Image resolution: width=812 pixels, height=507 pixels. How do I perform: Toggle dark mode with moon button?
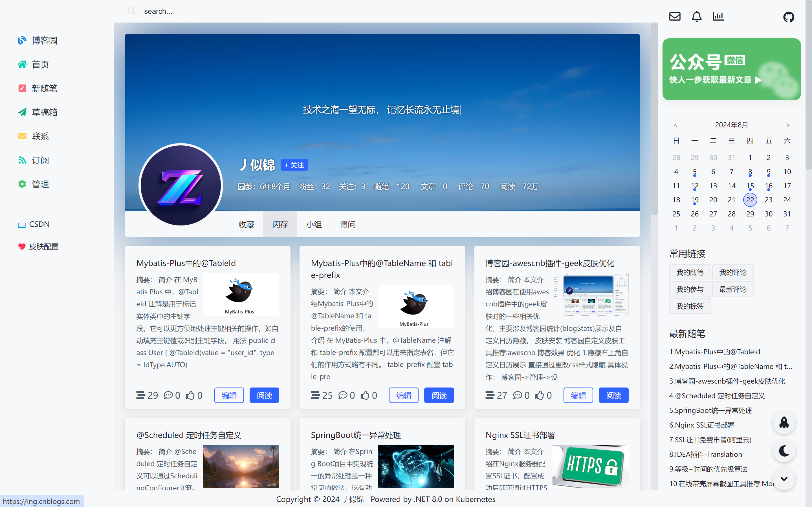coord(784,451)
